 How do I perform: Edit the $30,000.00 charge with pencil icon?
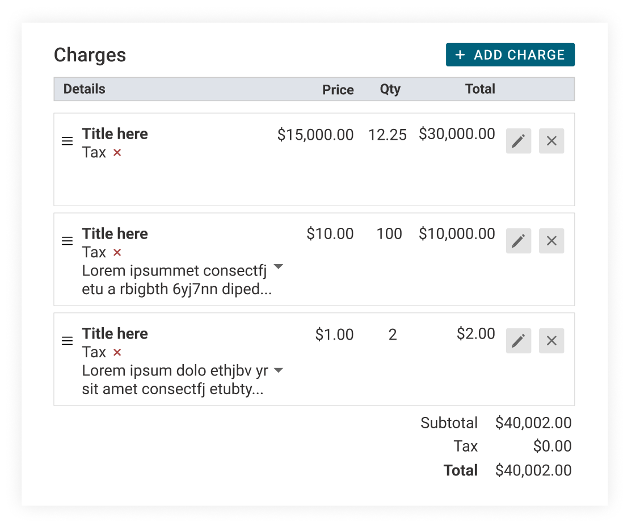tap(518, 141)
